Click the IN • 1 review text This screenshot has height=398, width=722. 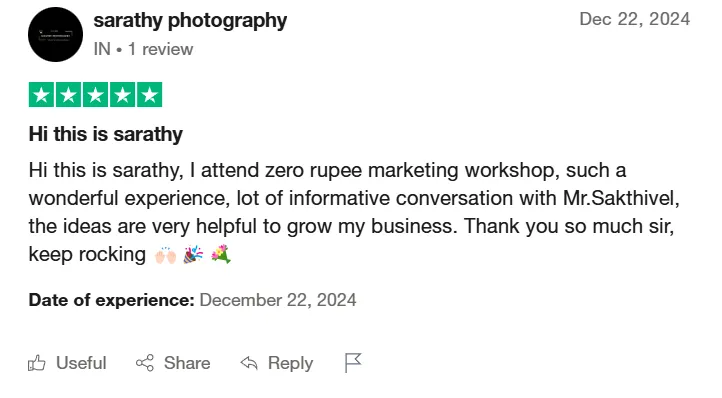click(143, 49)
